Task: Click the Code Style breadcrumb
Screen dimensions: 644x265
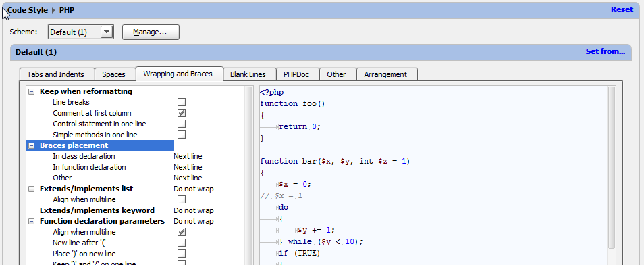Action: point(28,10)
